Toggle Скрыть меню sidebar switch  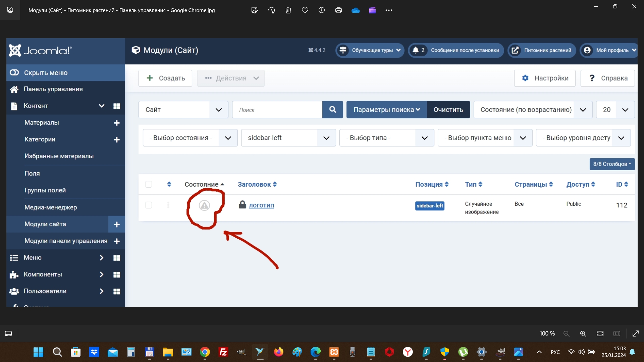pyautogui.click(x=14, y=73)
